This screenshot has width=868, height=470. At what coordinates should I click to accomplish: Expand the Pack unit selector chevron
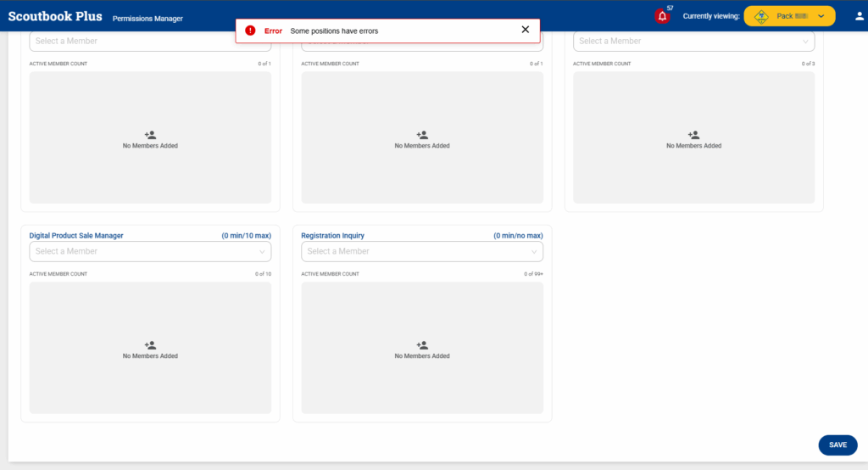coord(821,16)
